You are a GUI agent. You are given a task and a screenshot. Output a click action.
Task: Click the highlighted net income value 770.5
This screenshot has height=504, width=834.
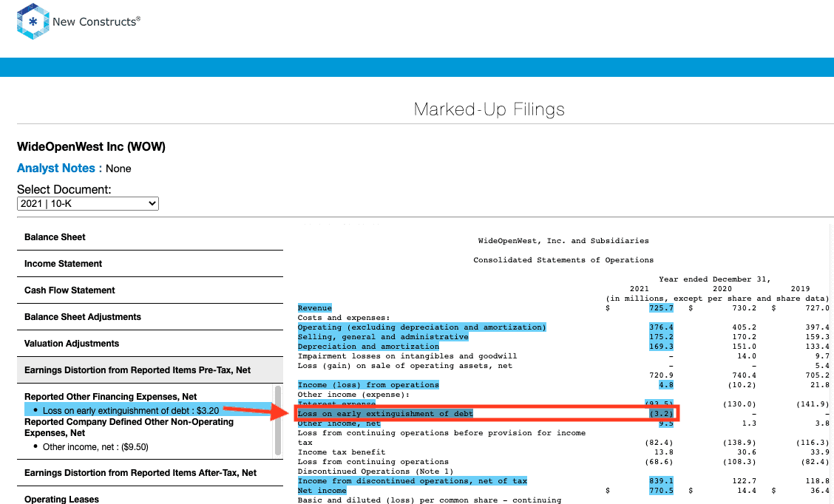pyautogui.click(x=661, y=490)
